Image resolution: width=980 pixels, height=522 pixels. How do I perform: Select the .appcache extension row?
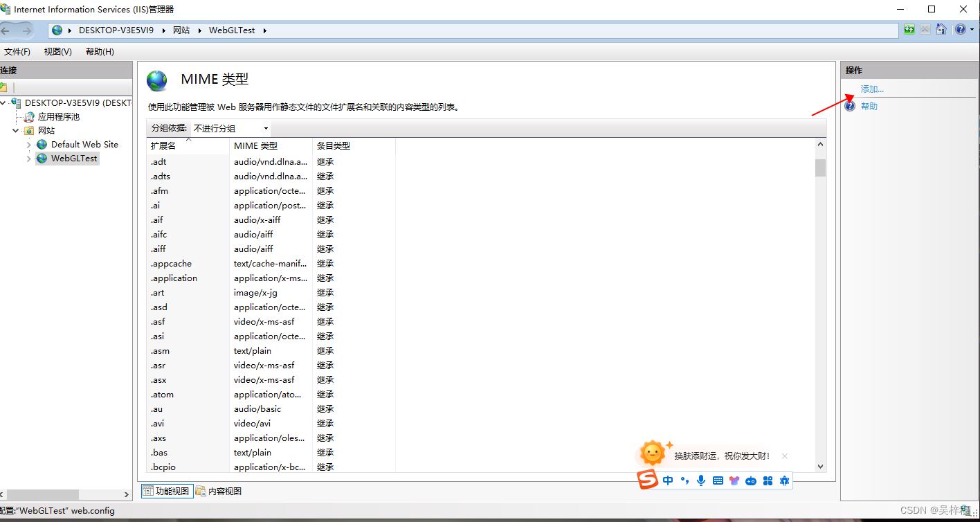click(x=271, y=264)
